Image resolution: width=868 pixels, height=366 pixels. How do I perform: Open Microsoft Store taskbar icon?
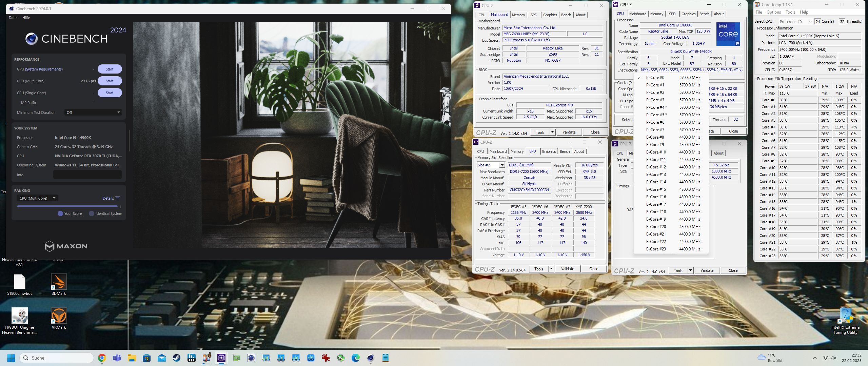coord(146,358)
